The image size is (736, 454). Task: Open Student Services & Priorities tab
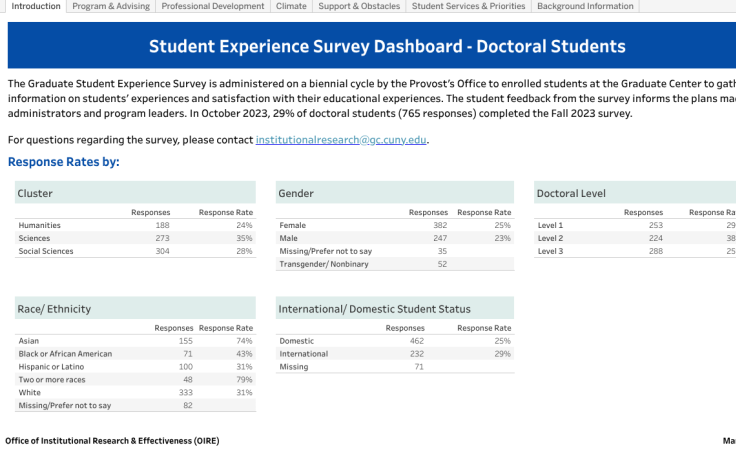click(468, 6)
